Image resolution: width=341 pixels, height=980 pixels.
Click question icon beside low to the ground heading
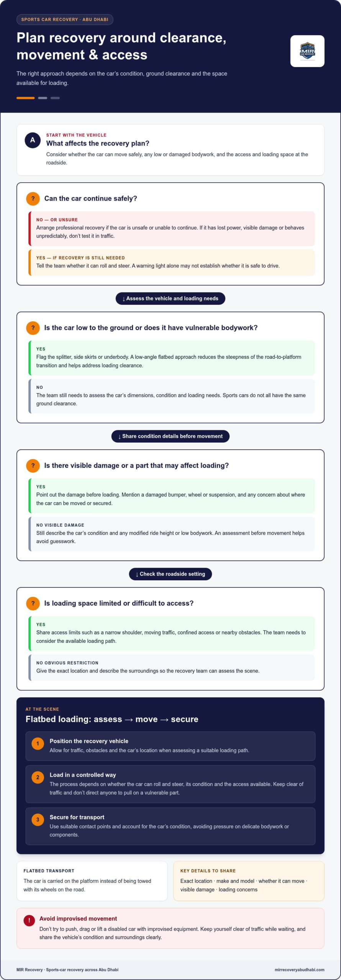[x=33, y=328]
